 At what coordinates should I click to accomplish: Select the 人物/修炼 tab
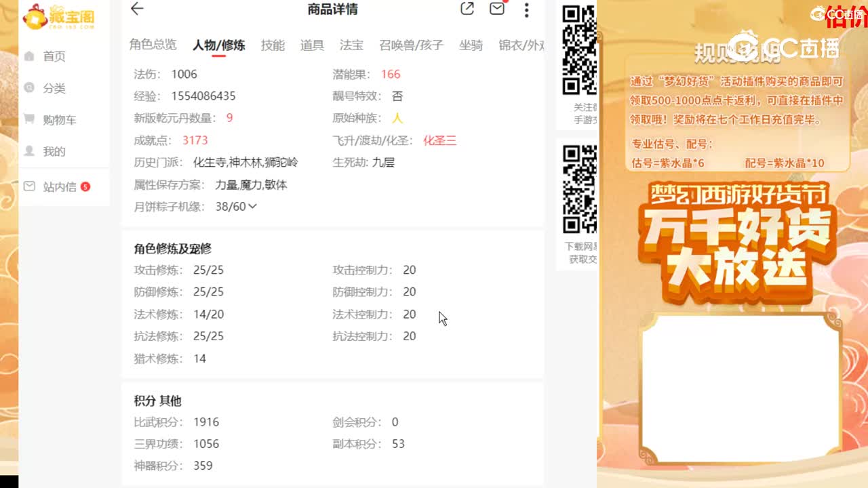tap(218, 45)
